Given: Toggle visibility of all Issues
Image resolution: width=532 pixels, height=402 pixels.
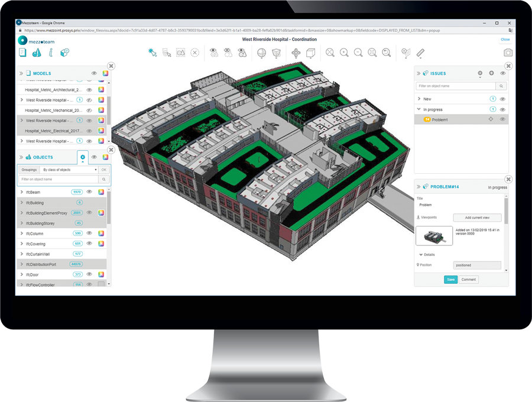Looking at the screenshot, I should coord(503,73).
